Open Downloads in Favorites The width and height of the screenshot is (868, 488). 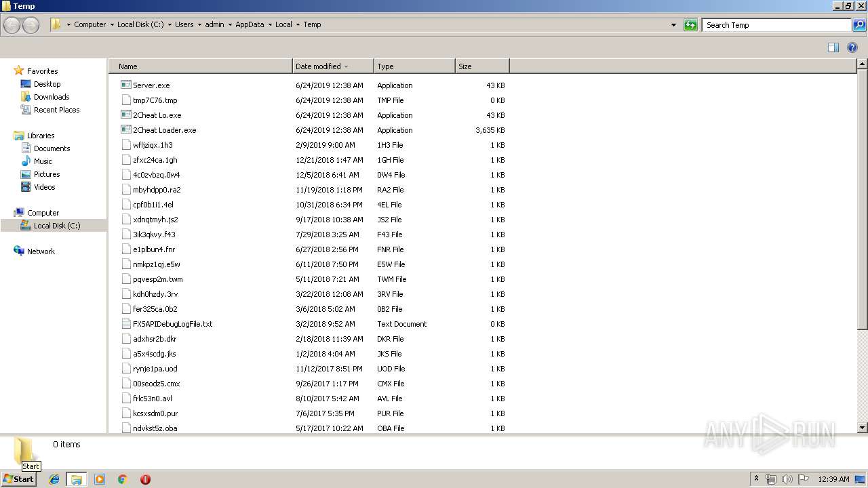coord(52,97)
